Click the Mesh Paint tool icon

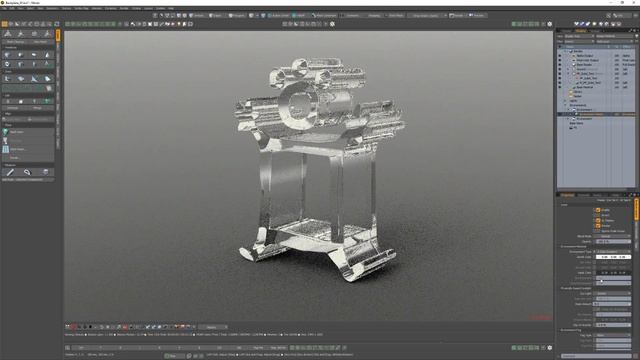(5, 132)
